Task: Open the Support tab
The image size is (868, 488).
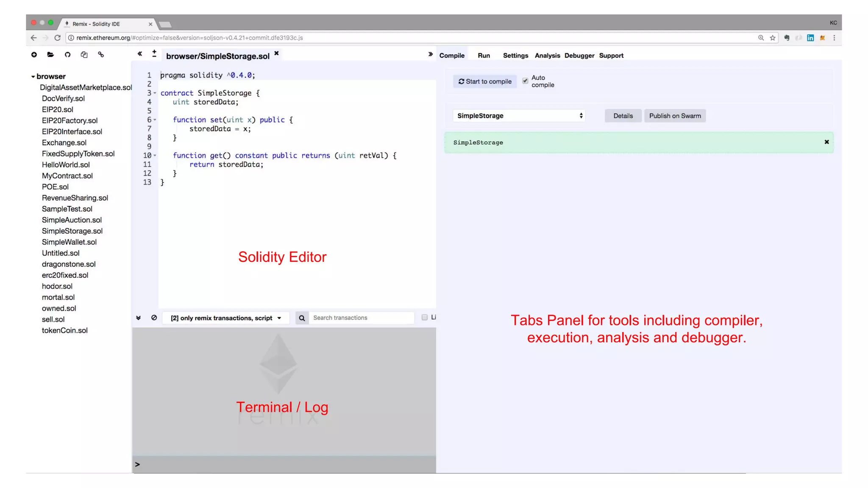Action: [x=611, y=55]
